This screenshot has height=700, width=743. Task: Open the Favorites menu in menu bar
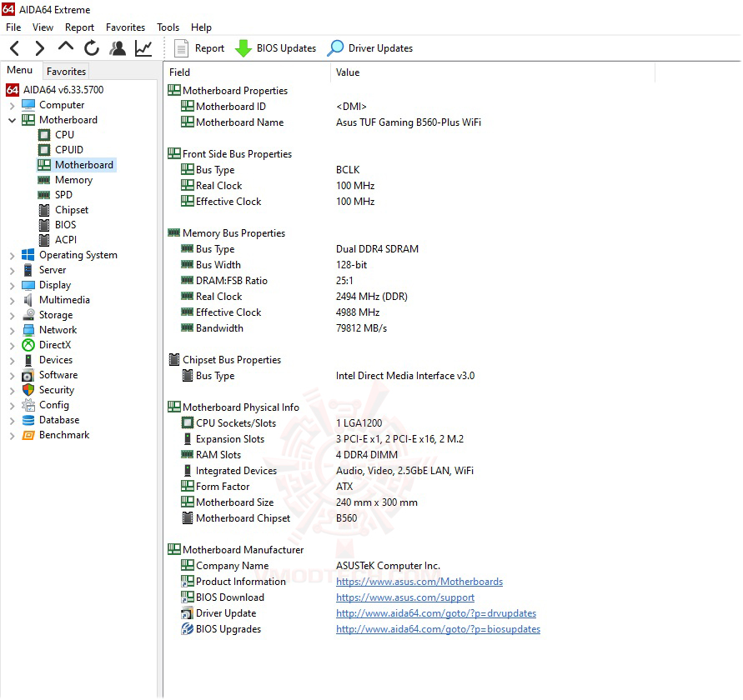point(126,27)
